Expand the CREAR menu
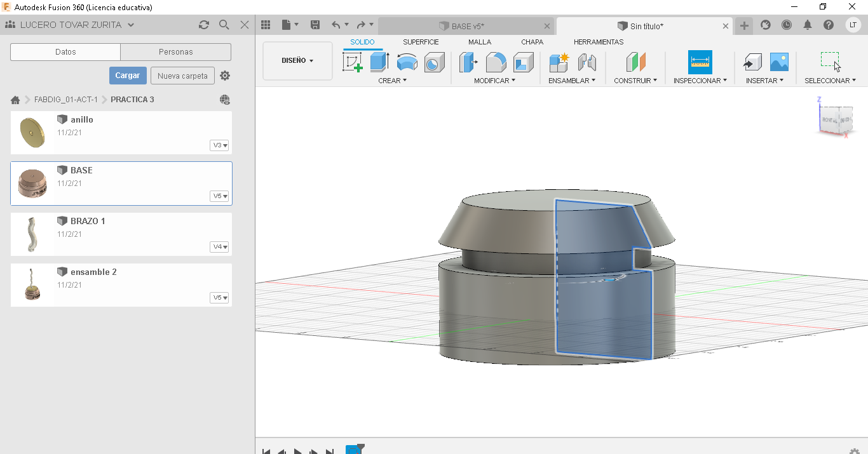 coord(392,81)
